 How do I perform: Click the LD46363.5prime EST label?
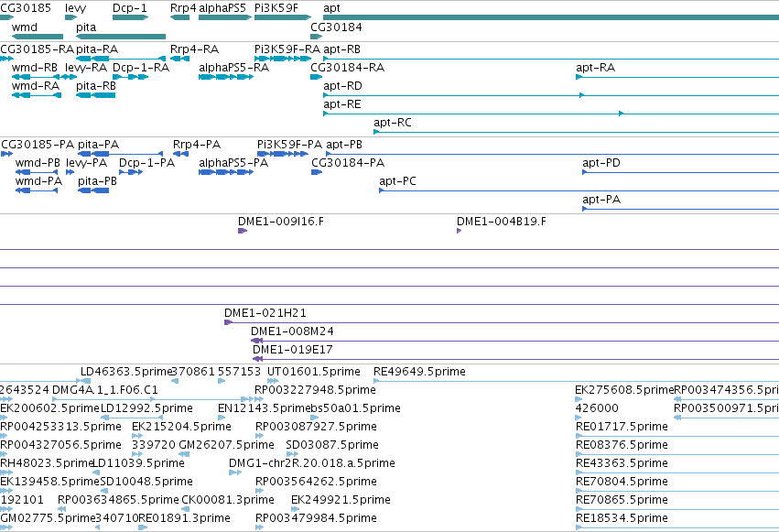tap(126, 372)
